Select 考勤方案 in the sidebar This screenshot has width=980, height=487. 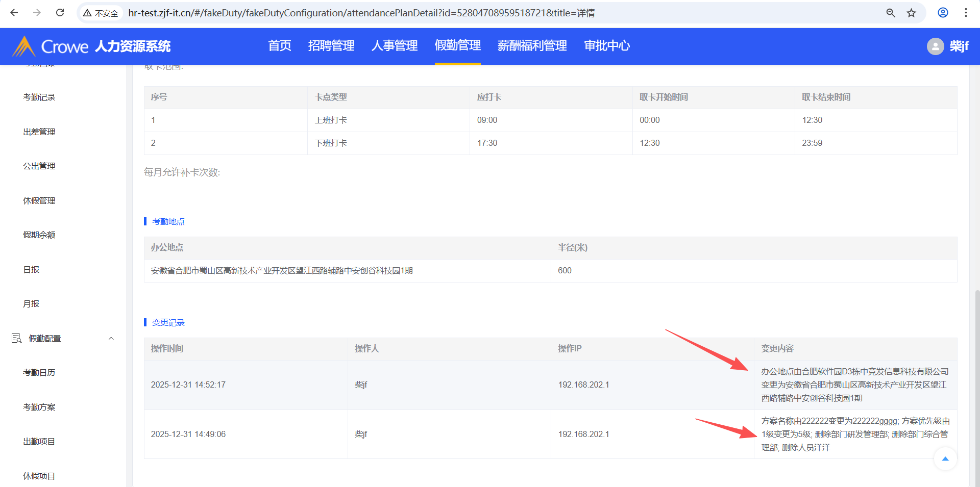pyautogui.click(x=39, y=407)
